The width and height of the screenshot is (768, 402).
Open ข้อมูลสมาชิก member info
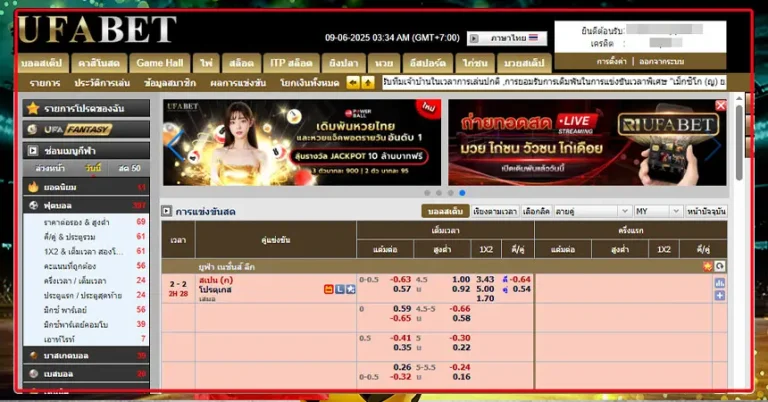(170, 83)
